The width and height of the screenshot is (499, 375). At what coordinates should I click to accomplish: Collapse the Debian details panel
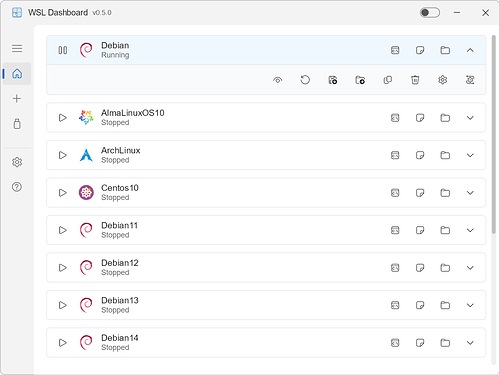[x=470, y=50]
